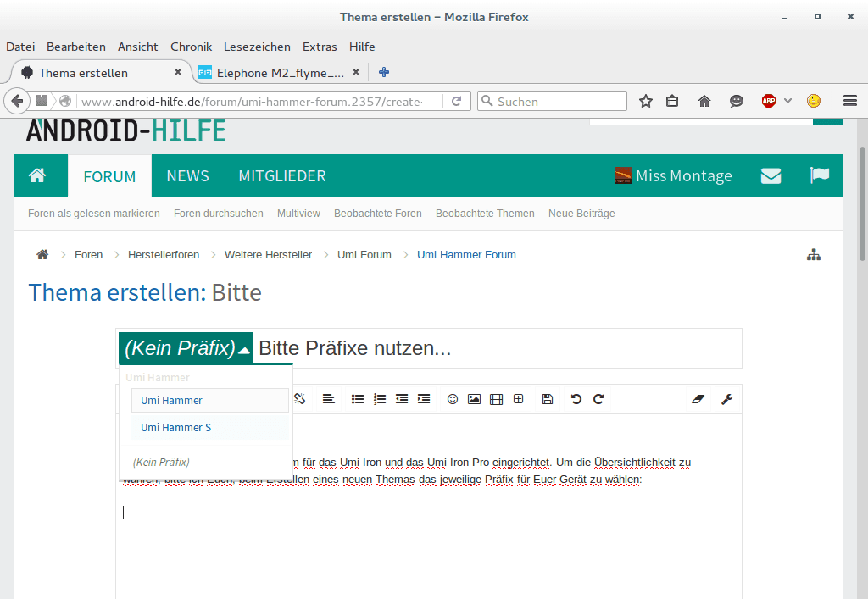Open the Neue Beiträge link
Image resolution: width=868 pixels, height=599 pixels.
pyautogui.click(x=581, y=214)
